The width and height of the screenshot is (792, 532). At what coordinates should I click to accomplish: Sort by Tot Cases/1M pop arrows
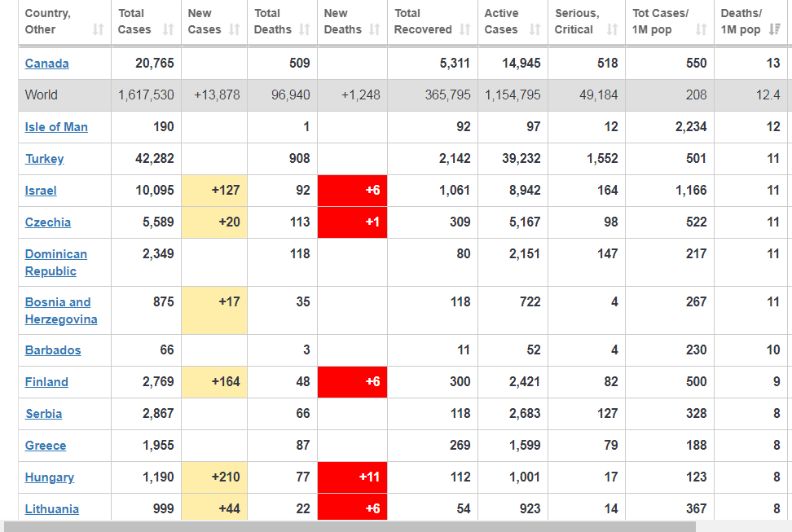[701, 29]
